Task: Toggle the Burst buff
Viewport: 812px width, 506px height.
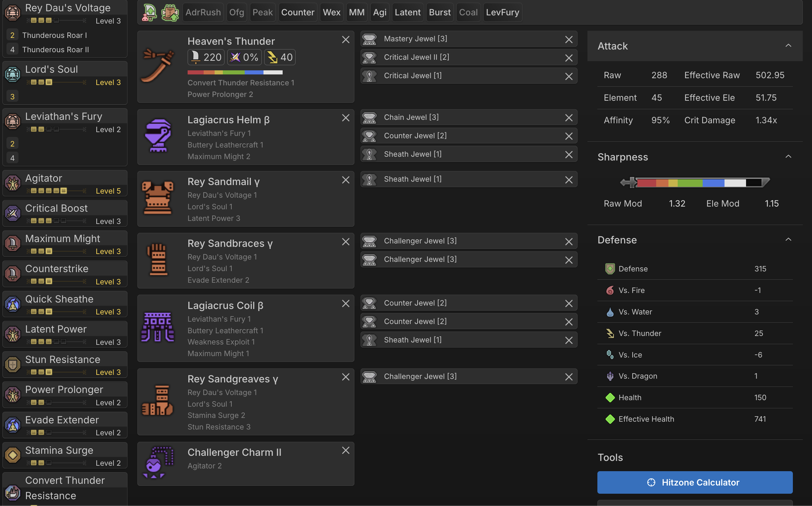Action: [440, 13]
